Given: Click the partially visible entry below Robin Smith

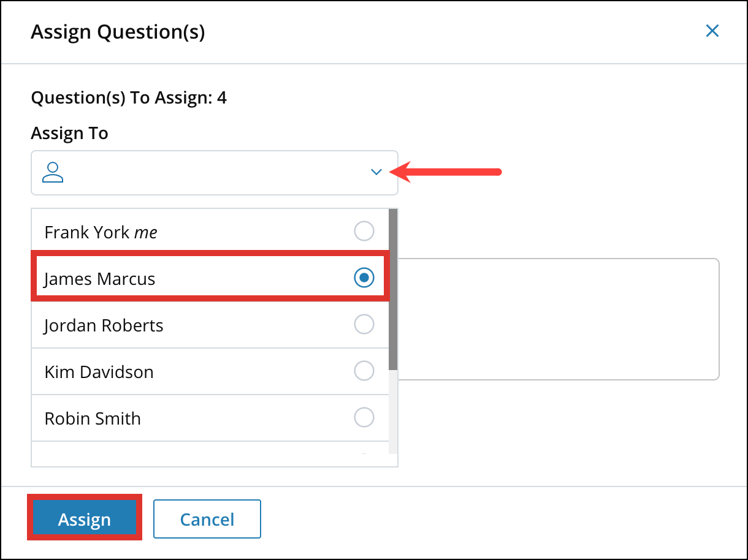Looking at the screenshot, I should tap(208, 453).
